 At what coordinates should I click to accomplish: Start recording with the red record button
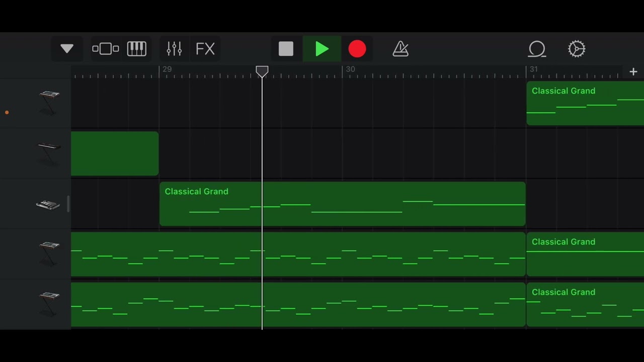coord(357,49)
